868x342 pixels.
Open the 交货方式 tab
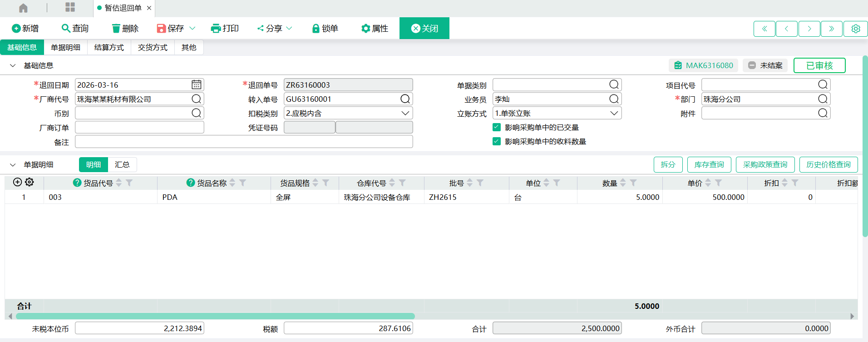[x=153, y=48]
